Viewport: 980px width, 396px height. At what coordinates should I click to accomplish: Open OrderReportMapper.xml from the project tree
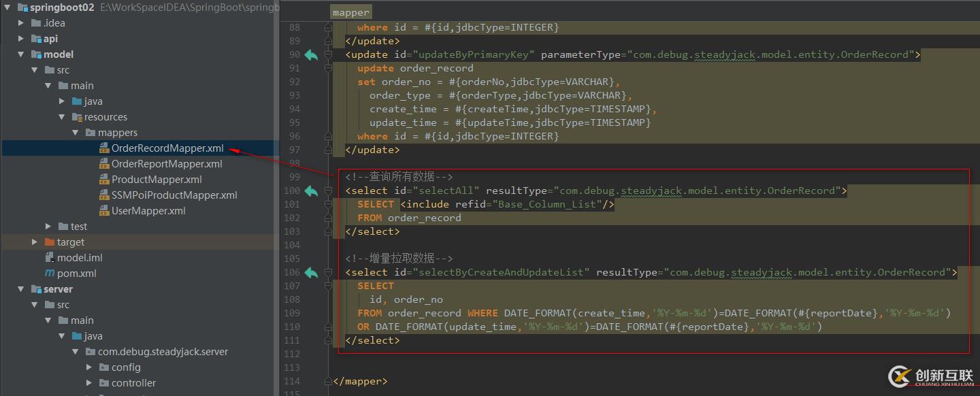tap(167, 164)
